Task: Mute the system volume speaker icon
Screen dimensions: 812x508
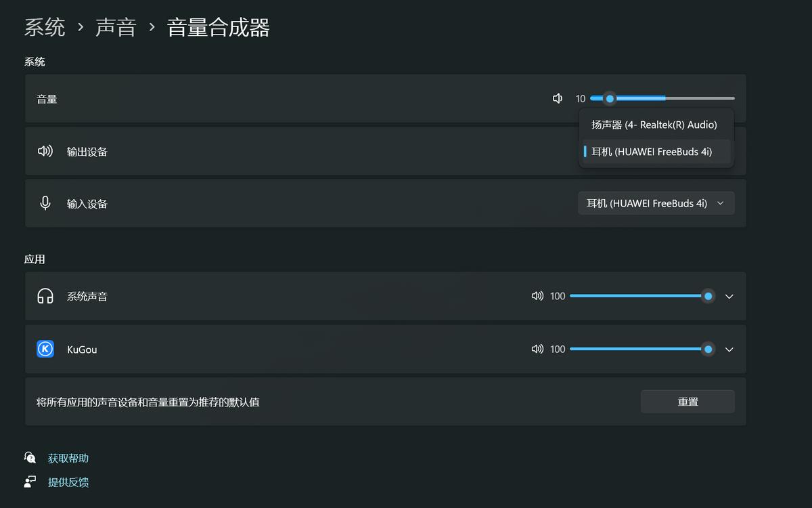Action: pos(556,98)
